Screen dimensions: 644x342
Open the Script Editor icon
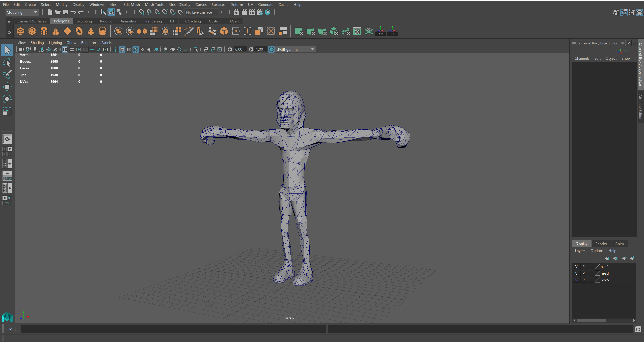tap(638, 329)
